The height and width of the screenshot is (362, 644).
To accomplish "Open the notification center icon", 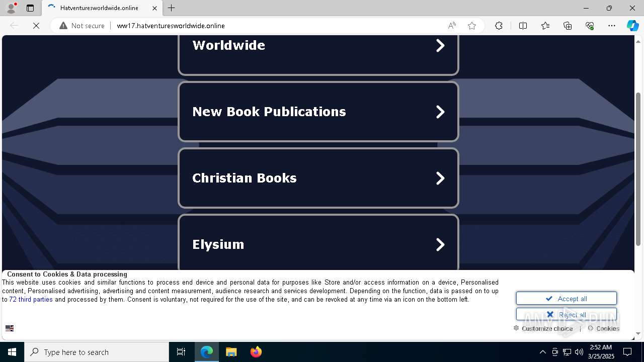I will (x=627, y=352).
